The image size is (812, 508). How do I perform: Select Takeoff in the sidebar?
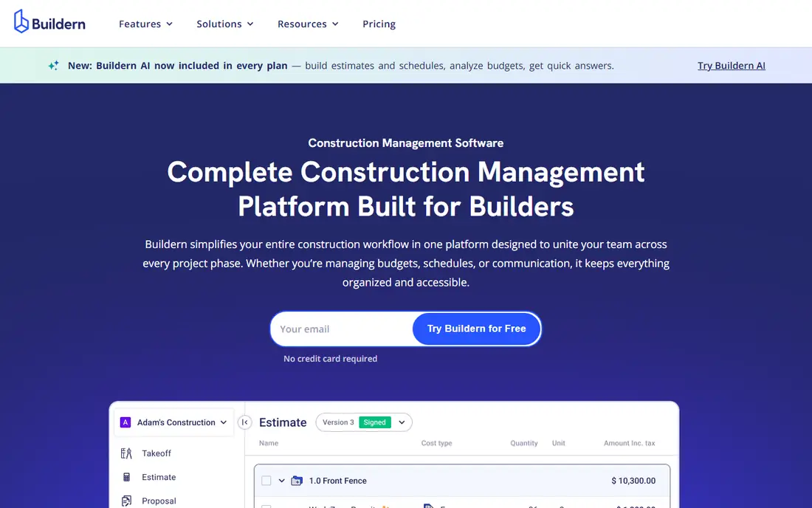[156, 453]
